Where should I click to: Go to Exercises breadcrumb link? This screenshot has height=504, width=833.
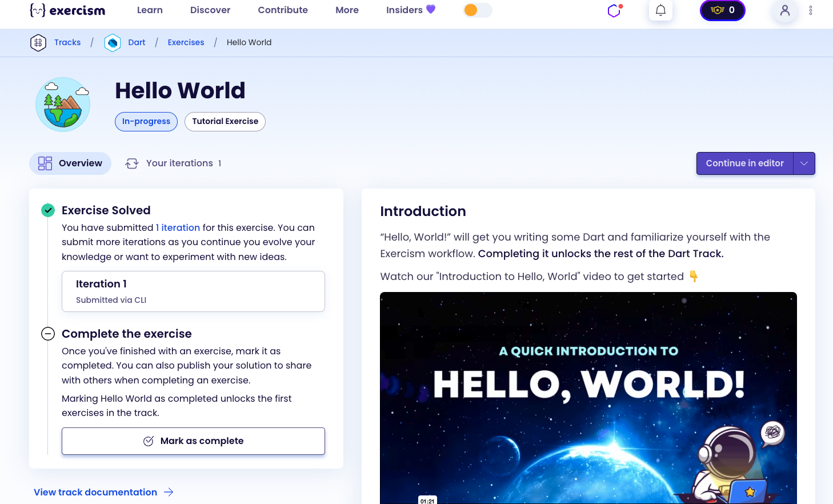click(186, 42)
